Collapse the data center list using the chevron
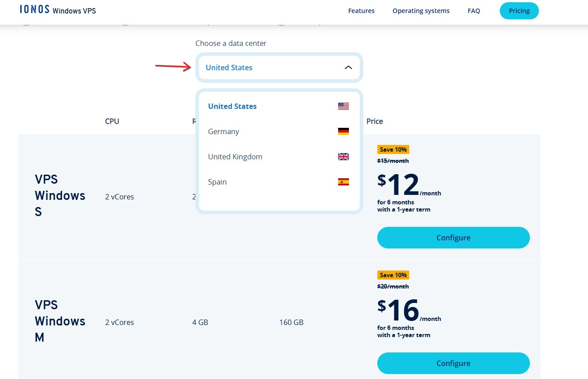588x379 pixels. (x=348, y=68)
